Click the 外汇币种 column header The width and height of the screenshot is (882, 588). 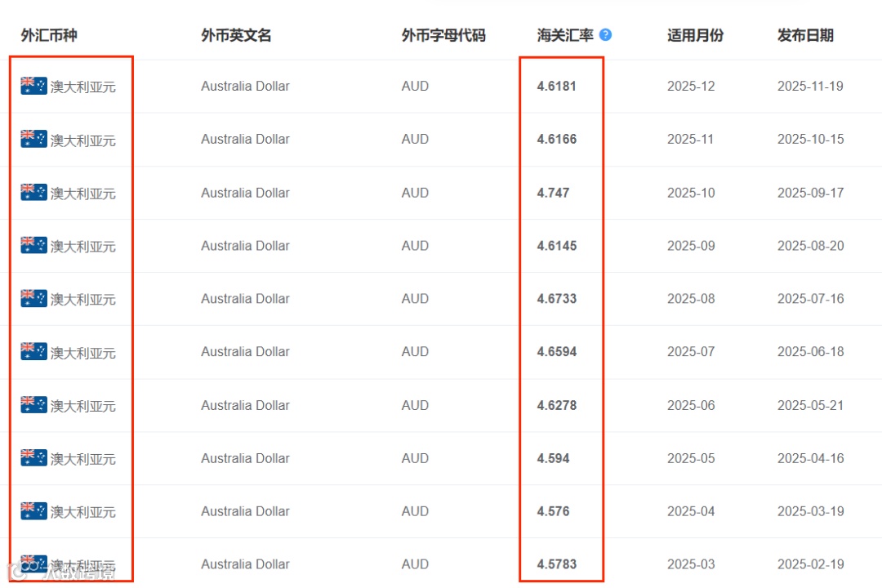[x=49, y=35]
